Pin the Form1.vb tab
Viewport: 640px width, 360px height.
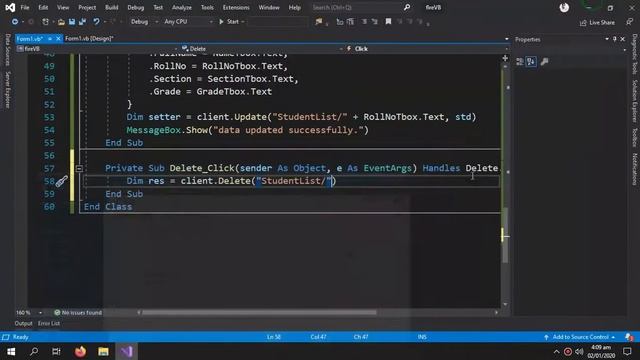pyautogui.click(x=49, y=39)
